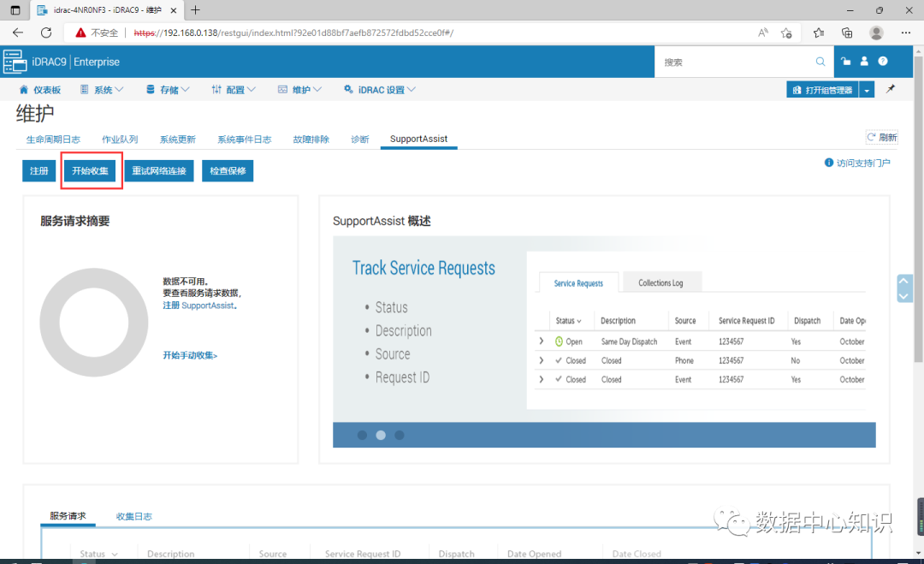Select the third carousel dot

pyautogui.click(x=400, y=435)
